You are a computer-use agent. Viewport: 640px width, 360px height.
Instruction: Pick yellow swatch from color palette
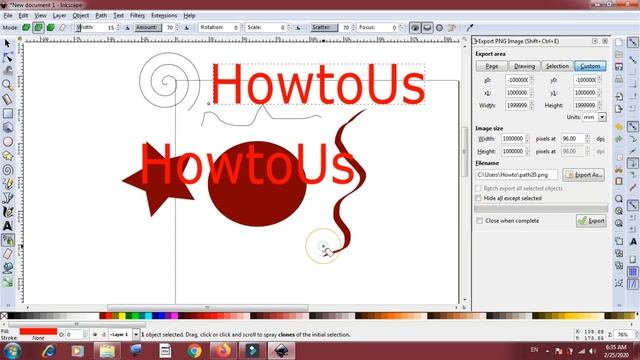tap(122, 316)
